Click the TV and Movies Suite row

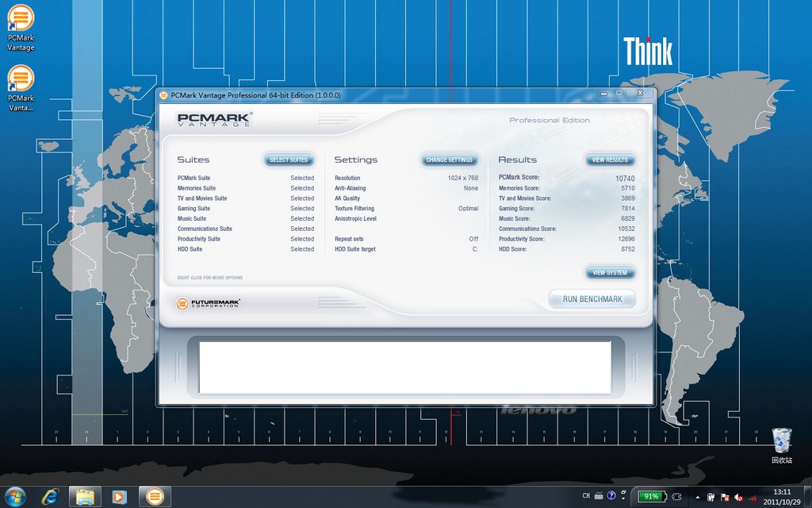click(246, 198)
